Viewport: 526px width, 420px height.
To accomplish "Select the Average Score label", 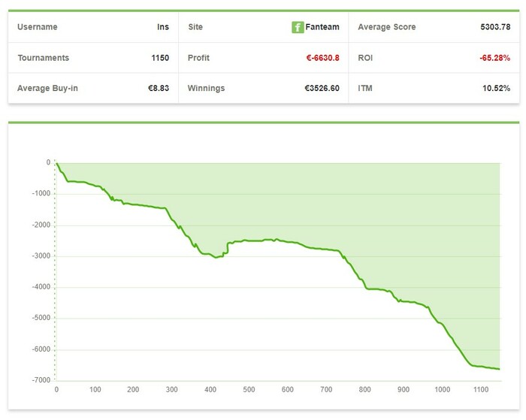I will (x=386, y=27).
